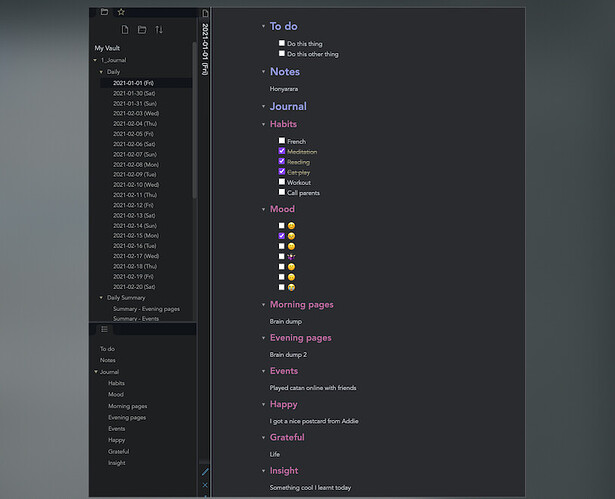Collapse the Insight heading
Screen dimensions: 615x499
coord(263,471)
